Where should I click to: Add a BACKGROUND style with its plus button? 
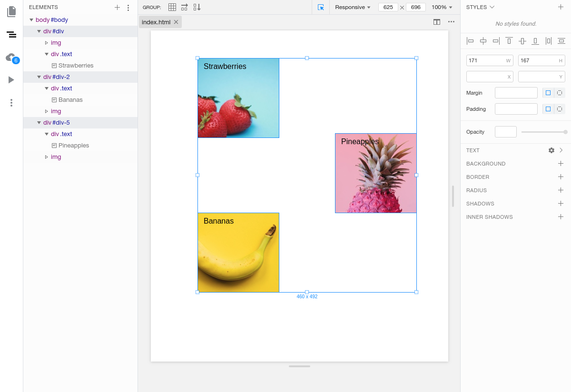pos(561,163)
